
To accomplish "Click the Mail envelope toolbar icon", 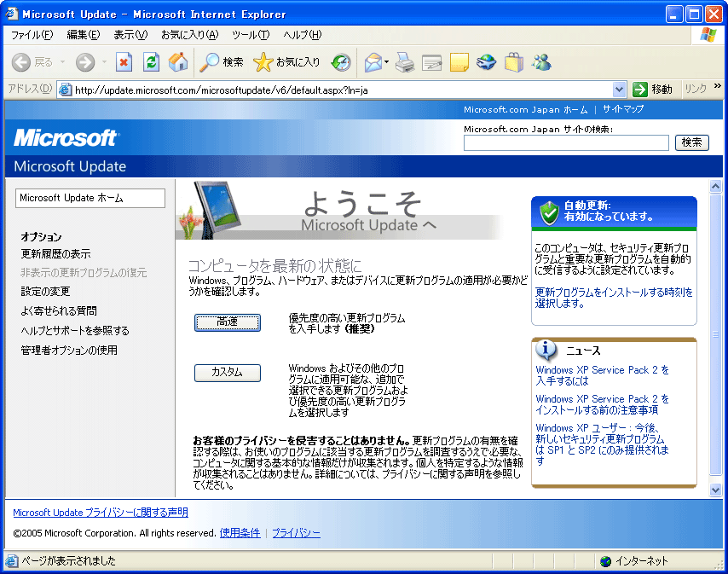I will pos(373,62).
